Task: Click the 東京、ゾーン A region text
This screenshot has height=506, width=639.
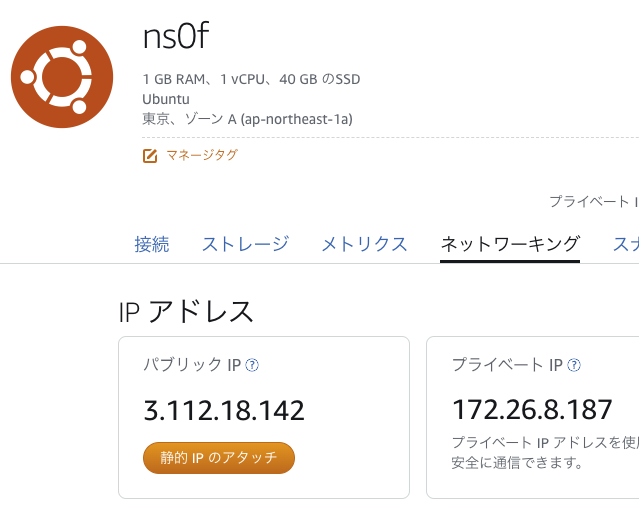Action: pos(247,119)
